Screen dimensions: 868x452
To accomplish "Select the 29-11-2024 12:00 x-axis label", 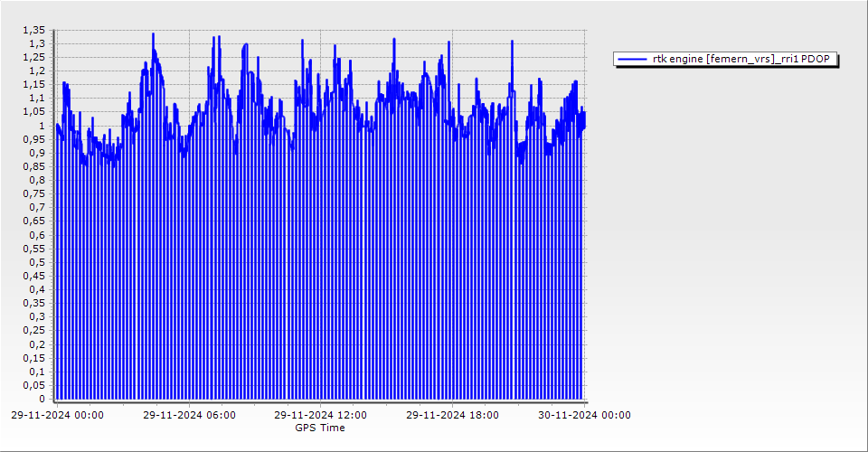I will [x=320, y=416].
